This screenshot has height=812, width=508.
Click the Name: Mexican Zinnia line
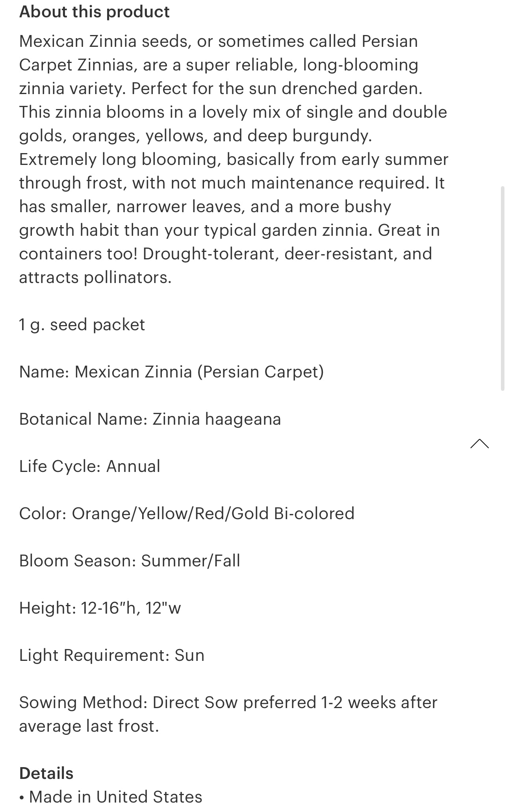click(171, 372)
